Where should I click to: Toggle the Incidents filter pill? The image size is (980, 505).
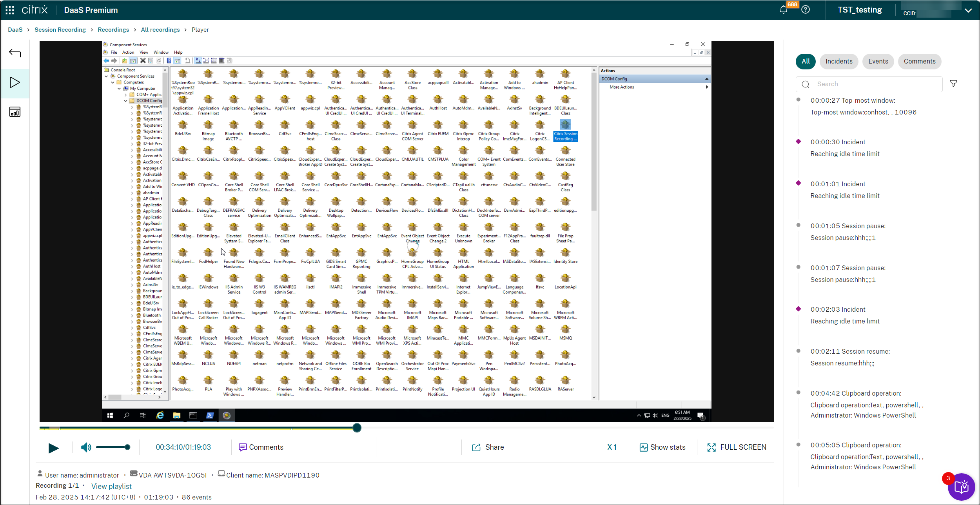click(839, 61)
